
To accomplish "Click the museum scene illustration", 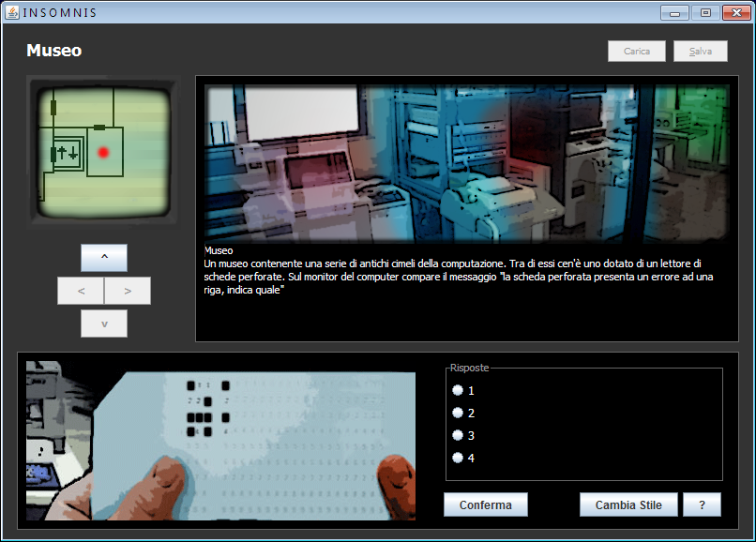I will click(466, 150).
